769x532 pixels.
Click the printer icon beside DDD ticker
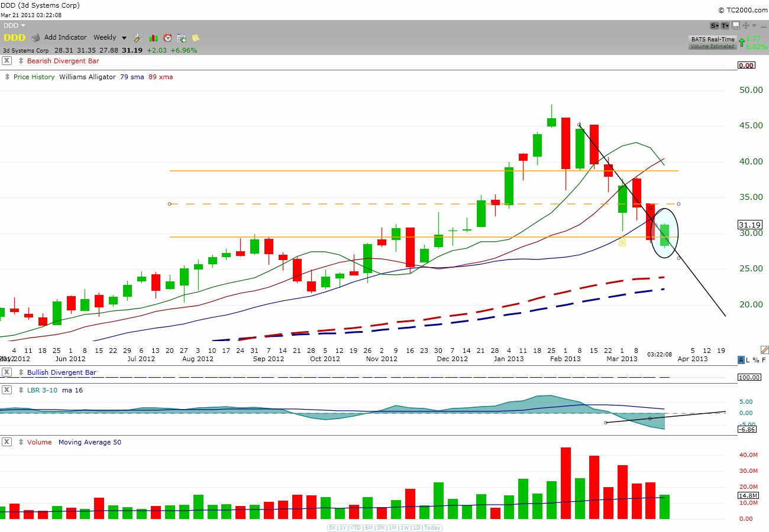(35, 38)
